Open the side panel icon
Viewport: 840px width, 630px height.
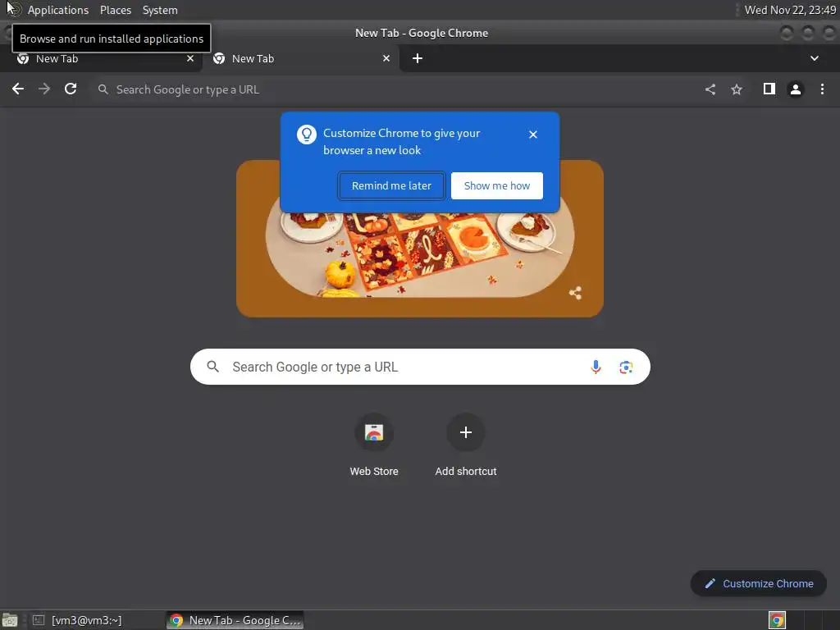point(769,89)
